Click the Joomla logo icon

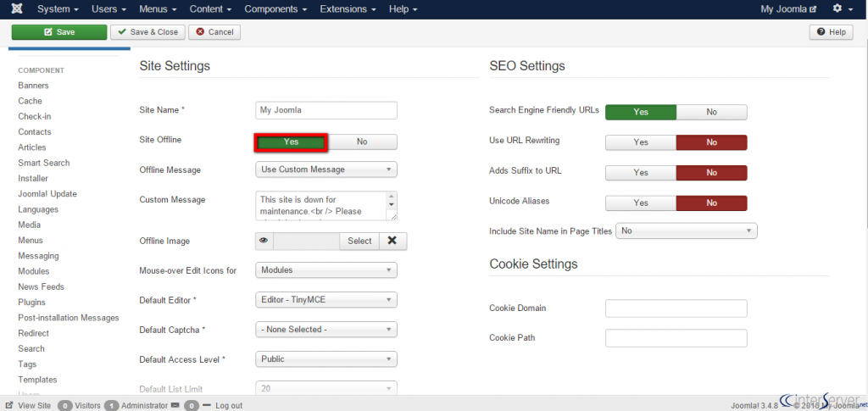pyautogui.click(x=17, y=9)
